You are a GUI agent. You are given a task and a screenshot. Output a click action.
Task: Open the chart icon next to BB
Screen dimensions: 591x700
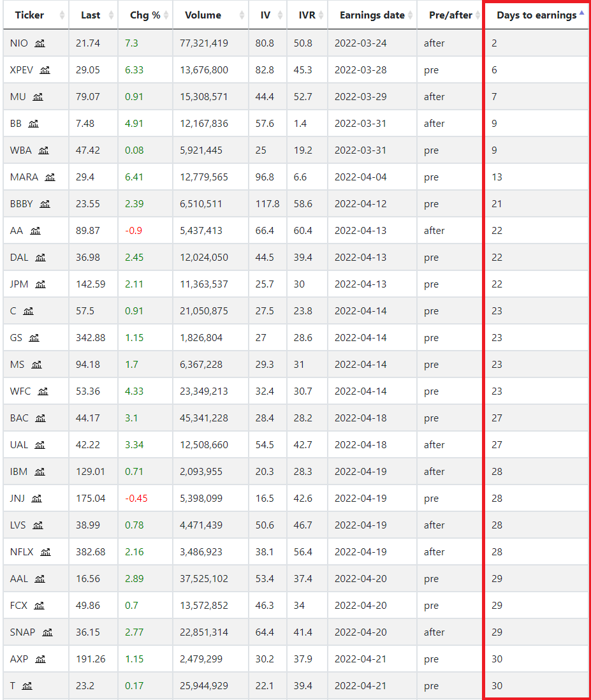tap(34, 124)
